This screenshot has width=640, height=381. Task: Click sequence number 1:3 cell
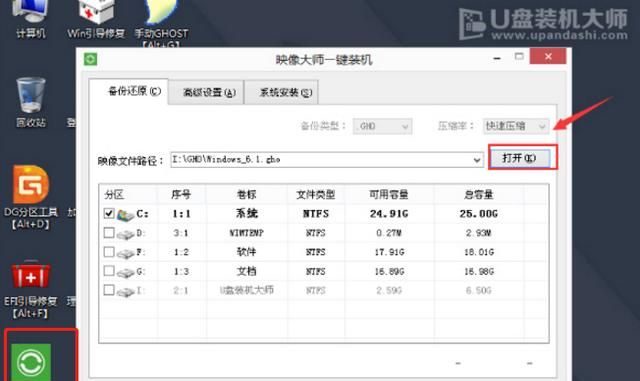(x=181, y=272)
